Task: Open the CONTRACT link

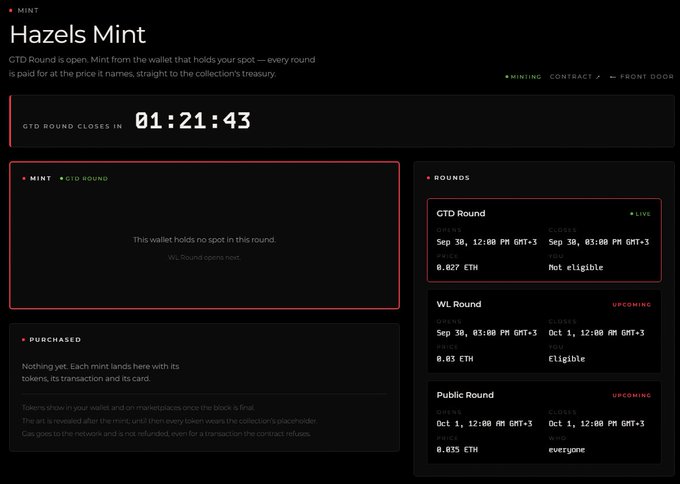Action: 575,77
